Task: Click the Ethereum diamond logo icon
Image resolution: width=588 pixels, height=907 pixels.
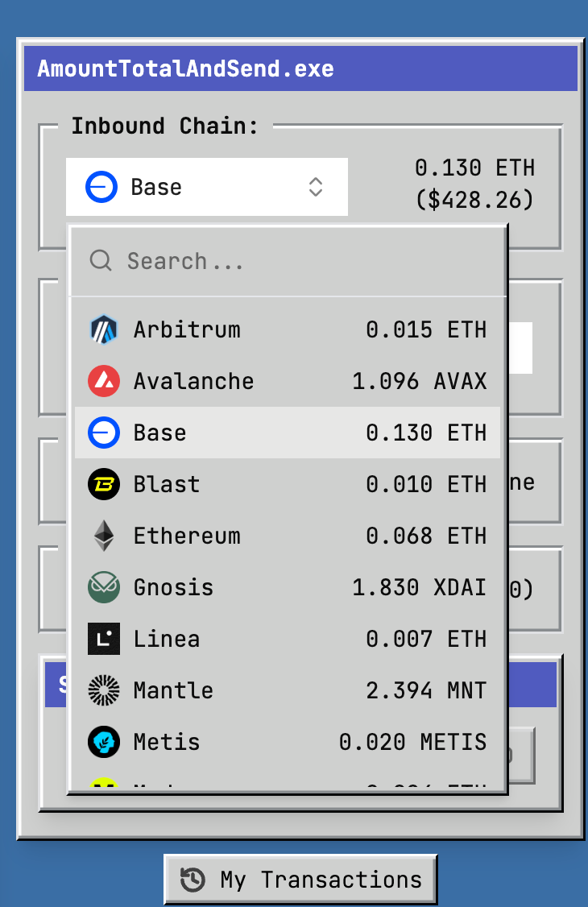Action: tap(104, 536)
